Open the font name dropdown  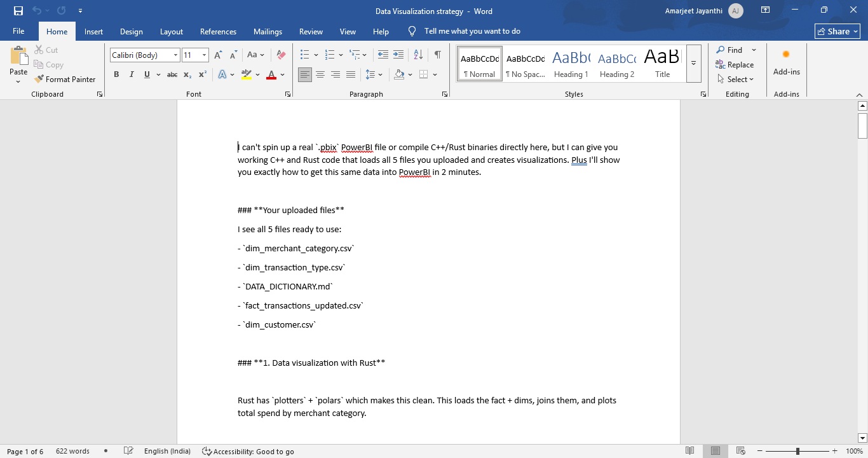(175, 55)
